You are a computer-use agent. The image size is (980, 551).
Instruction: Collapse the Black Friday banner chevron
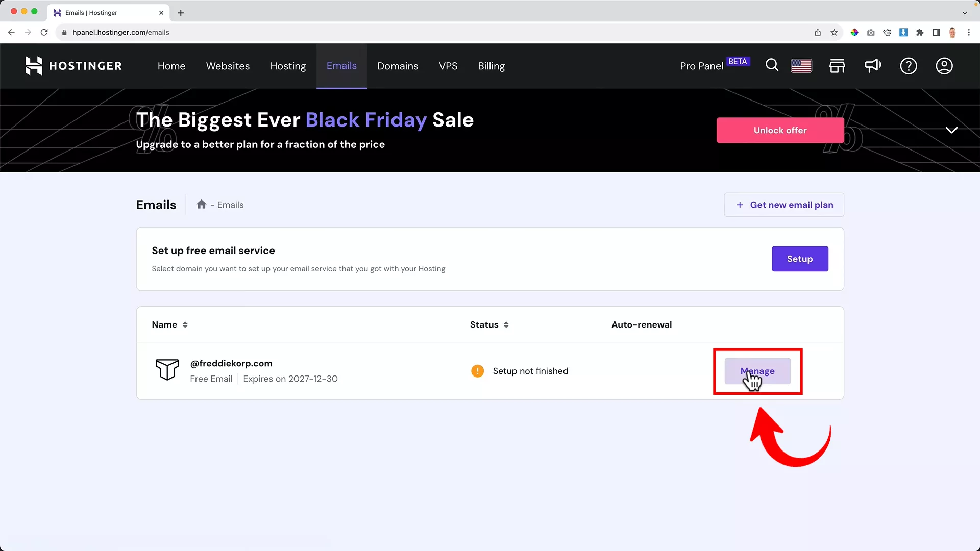[x=951, y=130]
